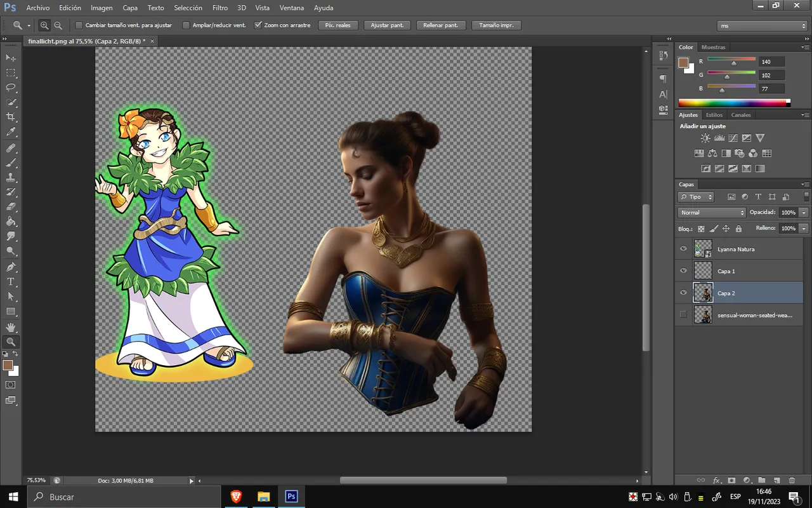Click the 'Tamaño impr.' button
Viewport: 812px width, 508px height.
[x=496, y=25]
